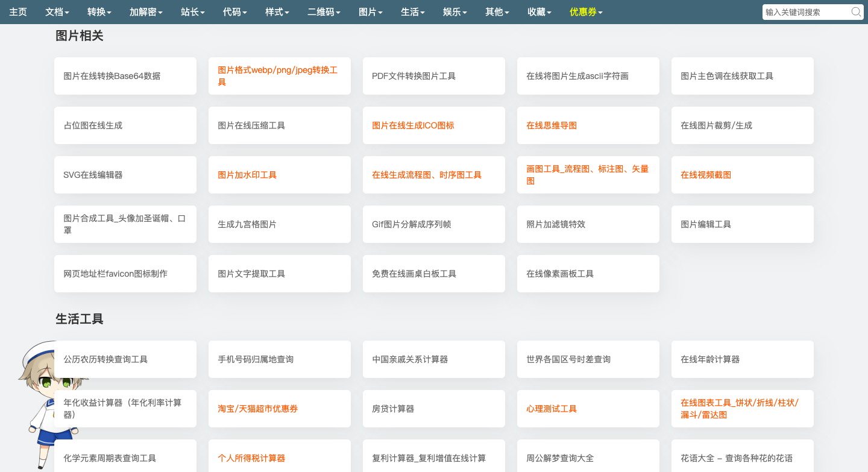Open the 文档 dropdown menu
Image resolution: width=868 pixels, height=472 pixels.
tap(57, 11)
